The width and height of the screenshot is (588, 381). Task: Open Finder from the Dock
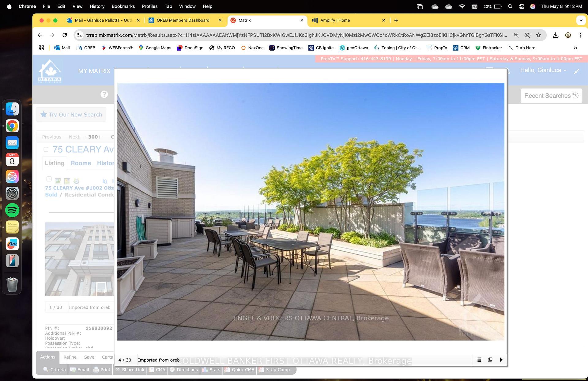click(x=12, y=109)
